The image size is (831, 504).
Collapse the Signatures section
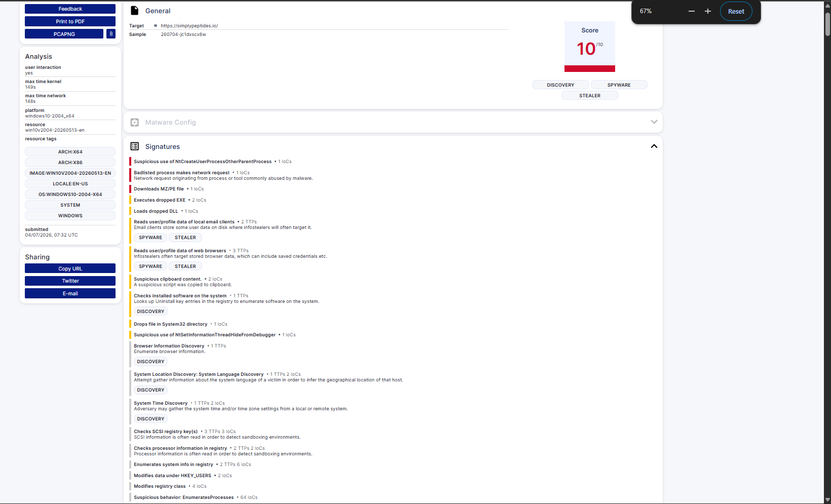(x=654, y=146)
